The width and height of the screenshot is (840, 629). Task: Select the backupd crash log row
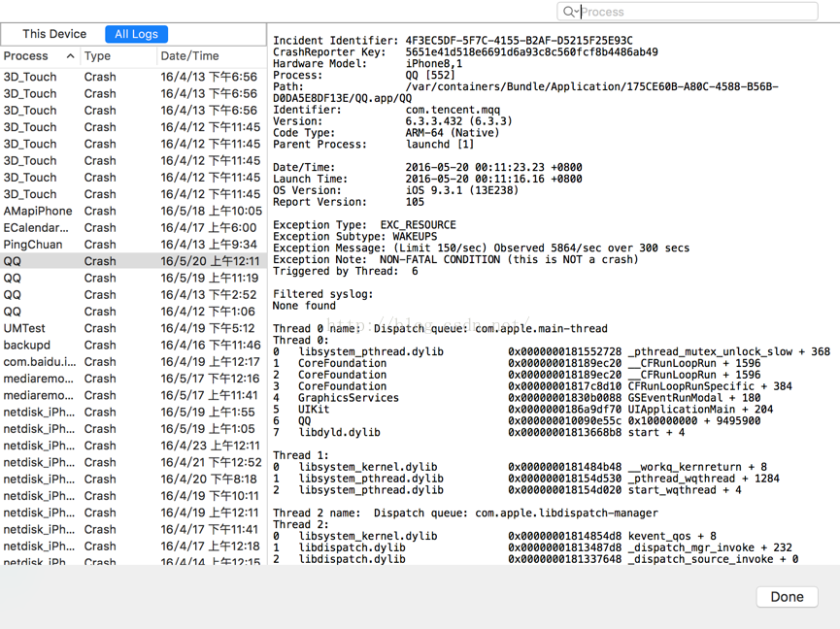[133, 346]
